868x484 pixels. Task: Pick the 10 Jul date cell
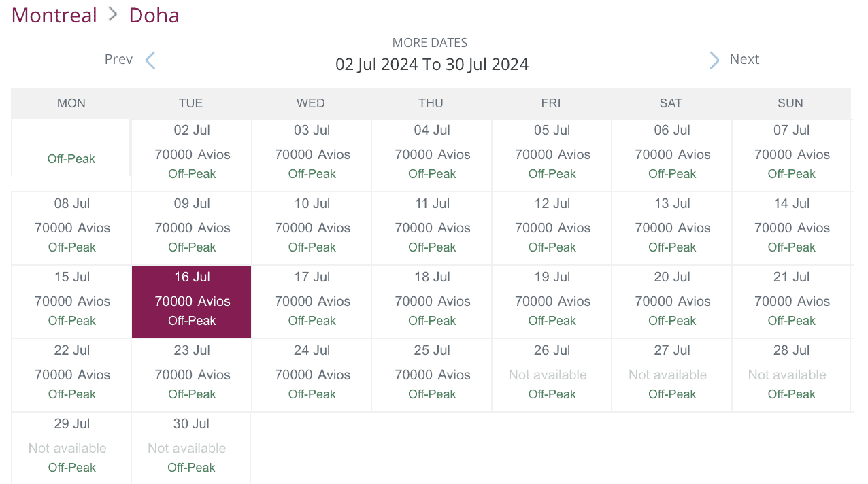[x=312, y=228]
